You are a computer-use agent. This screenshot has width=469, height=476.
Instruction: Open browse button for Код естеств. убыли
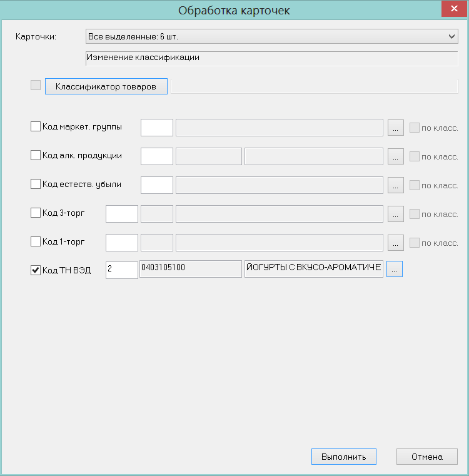[x=396, y=185]
